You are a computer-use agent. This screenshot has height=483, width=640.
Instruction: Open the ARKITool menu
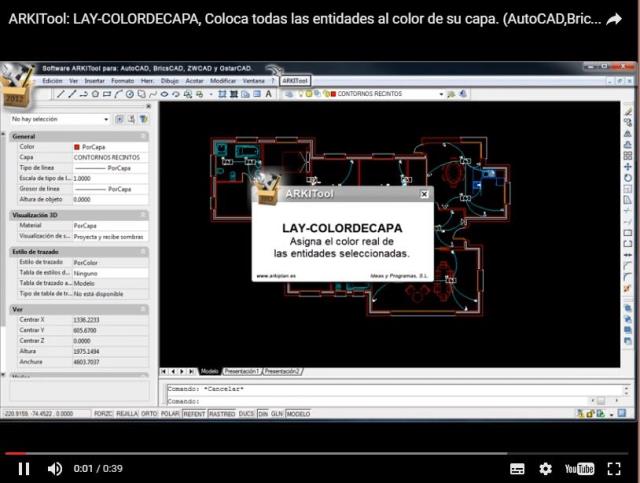(295, 81)
